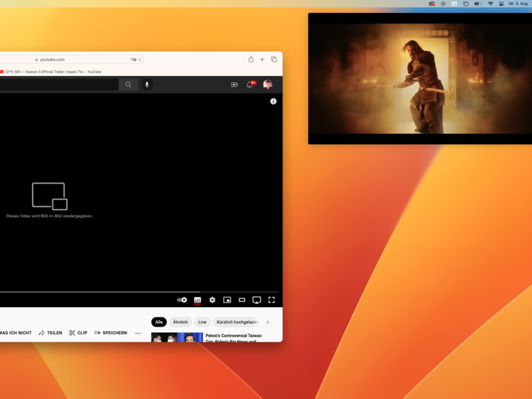The height and width of the screenshot is (399, 532).
Task: Click the YouTube create video icon
Action: [x=234, y=84]
